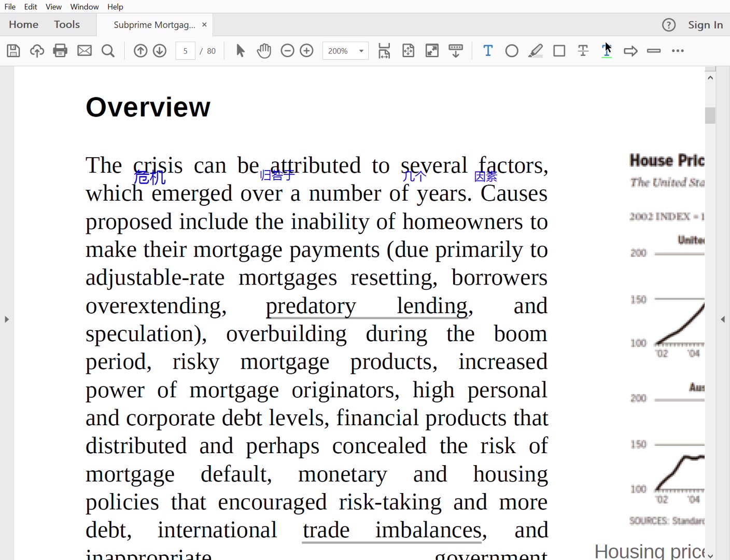Send file by email icon
730x560 pixels.
point(85,51)
